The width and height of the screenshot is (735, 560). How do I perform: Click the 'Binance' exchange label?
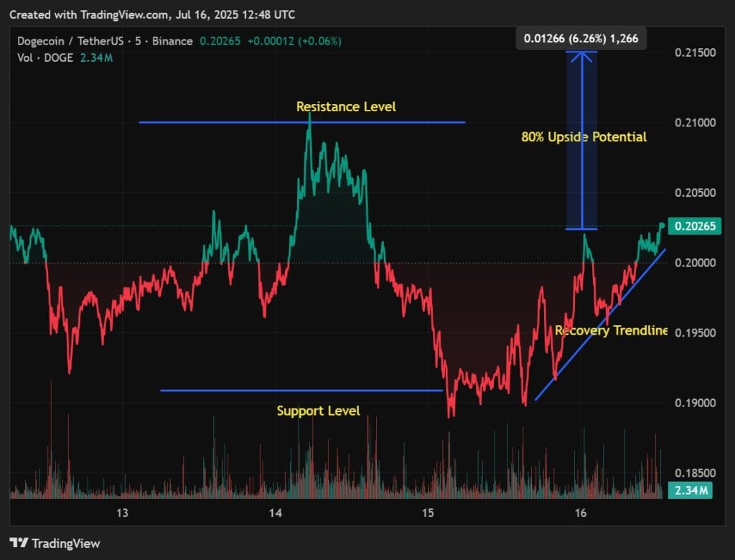tap(172, 41)
